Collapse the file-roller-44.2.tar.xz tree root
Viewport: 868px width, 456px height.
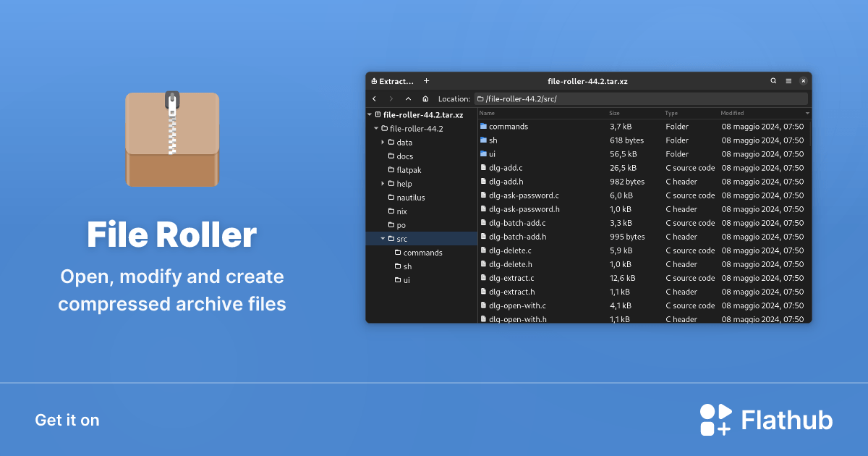[x=370, y=114]
